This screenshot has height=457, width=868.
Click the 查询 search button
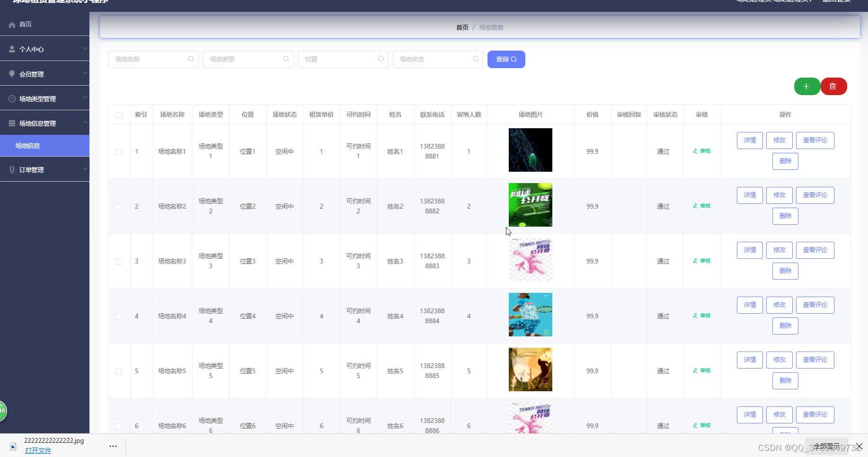click(x=506, y=59)
